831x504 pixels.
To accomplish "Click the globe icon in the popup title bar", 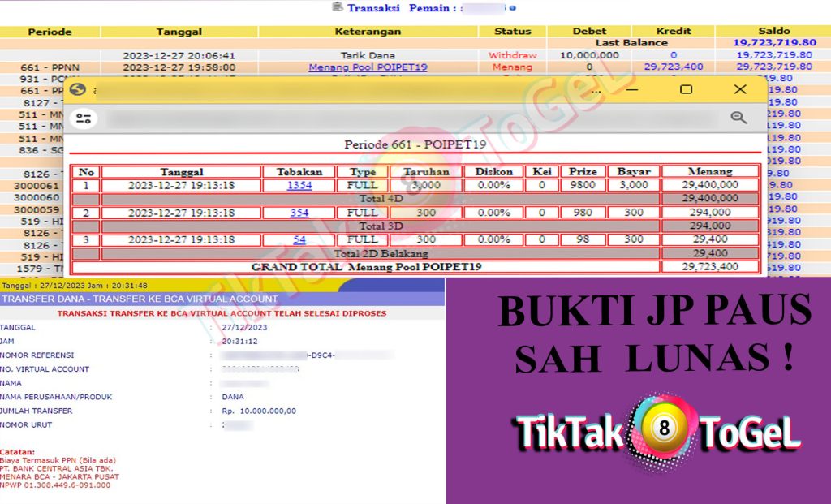I will click(x=77, y=89).
